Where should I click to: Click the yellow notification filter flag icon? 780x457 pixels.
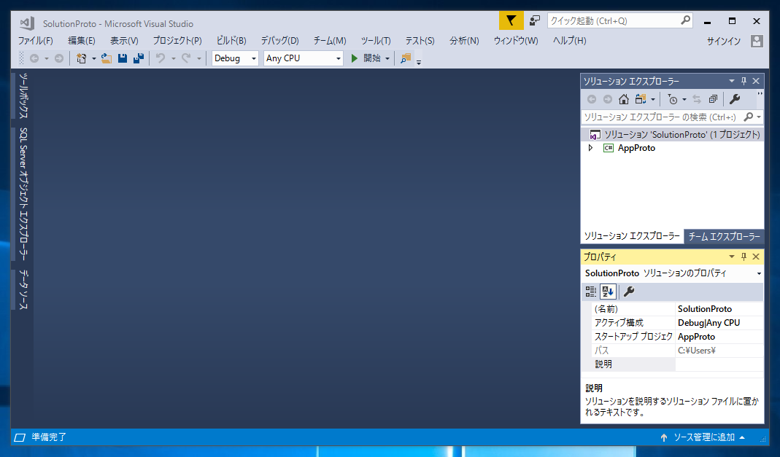point(511,21)
